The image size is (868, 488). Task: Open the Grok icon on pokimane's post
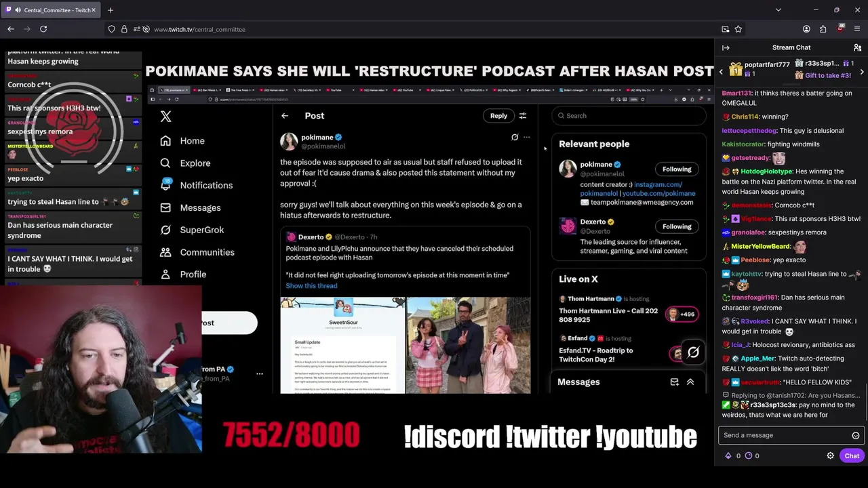515,138
